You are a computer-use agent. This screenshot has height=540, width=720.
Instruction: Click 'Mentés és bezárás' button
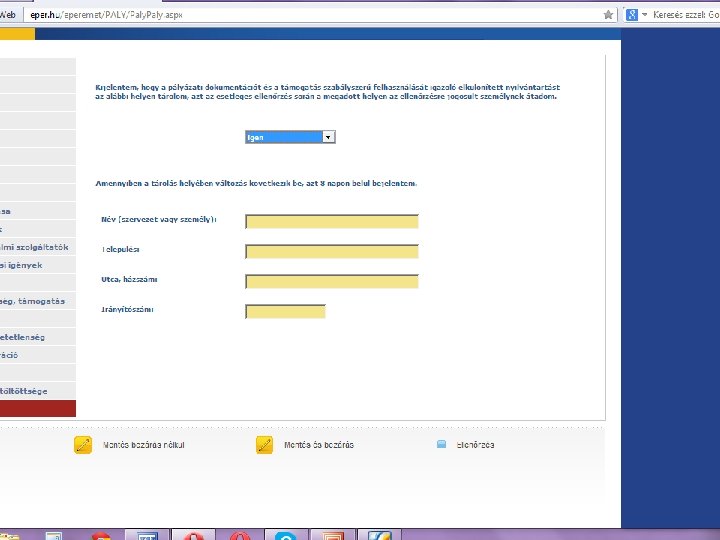pyautogui.click(x=305, y=445)
